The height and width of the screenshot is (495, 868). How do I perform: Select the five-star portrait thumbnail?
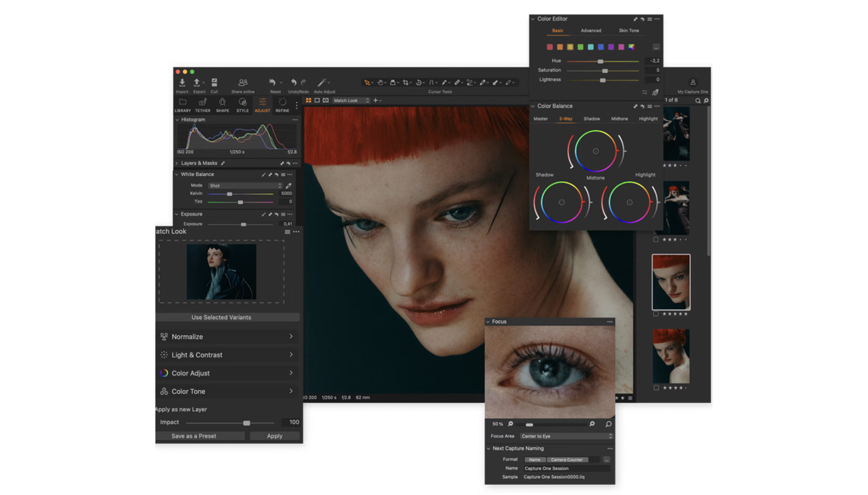(x=671, y=282)
